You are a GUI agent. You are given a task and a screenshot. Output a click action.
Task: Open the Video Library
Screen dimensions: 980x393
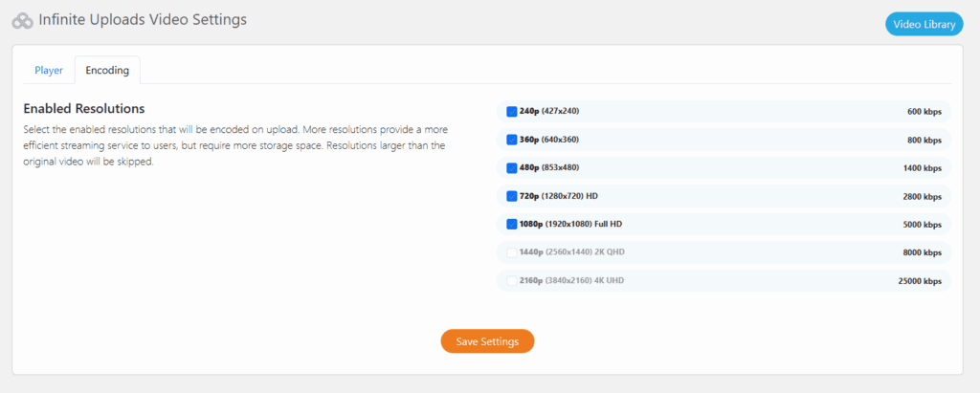click(x=924, y=24)
